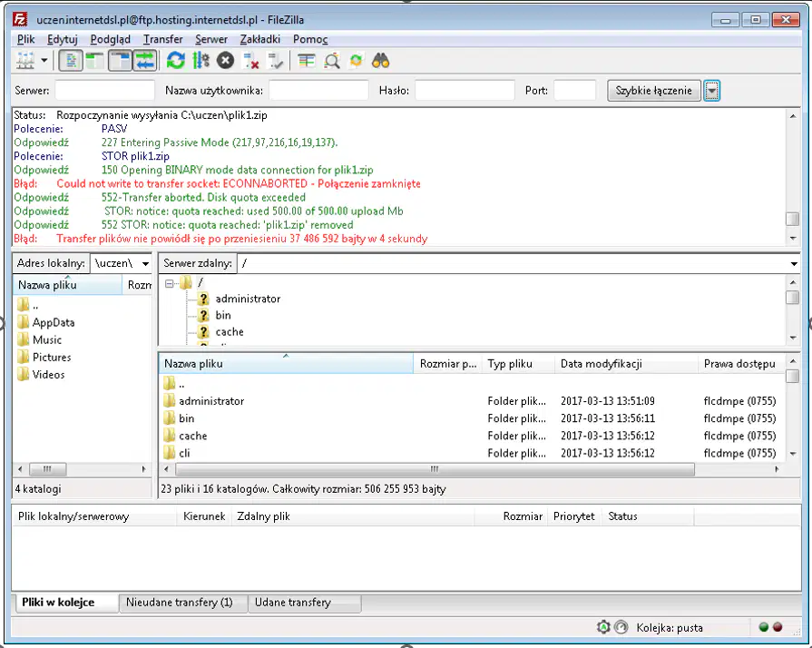The height and width of the screenshot is (648, 812).
Task: Click remote file list horizontal scrollbar
Action: 435,470
